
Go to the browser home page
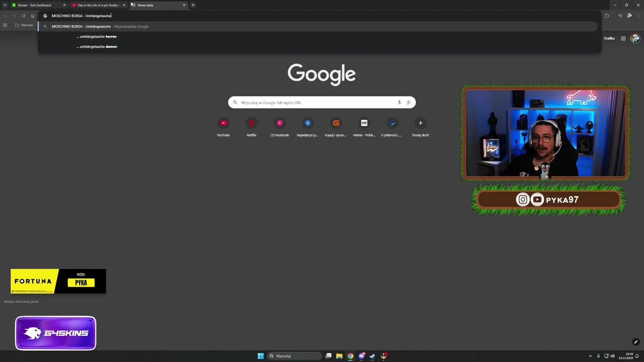[33, 16]
